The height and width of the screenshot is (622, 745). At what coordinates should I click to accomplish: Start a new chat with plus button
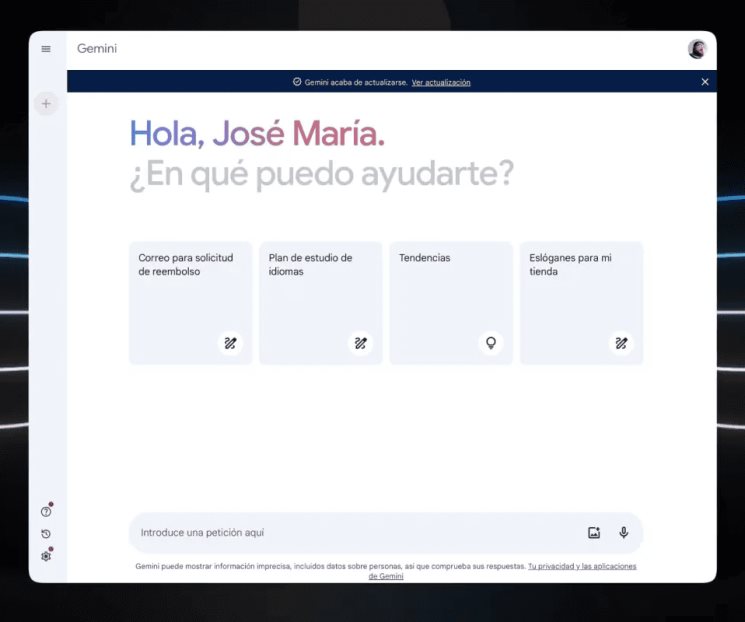[46, 104]
